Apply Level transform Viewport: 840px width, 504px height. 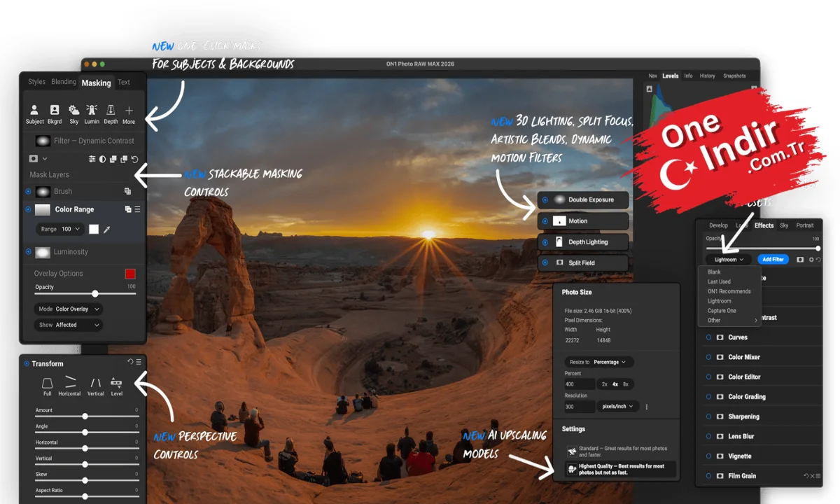coord(116,386)
